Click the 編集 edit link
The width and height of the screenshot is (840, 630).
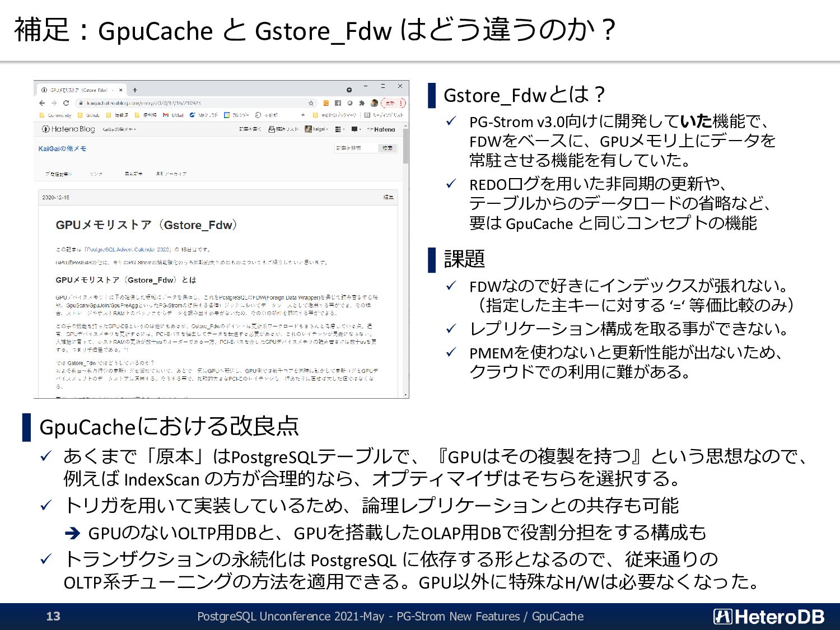click(388, 198)
